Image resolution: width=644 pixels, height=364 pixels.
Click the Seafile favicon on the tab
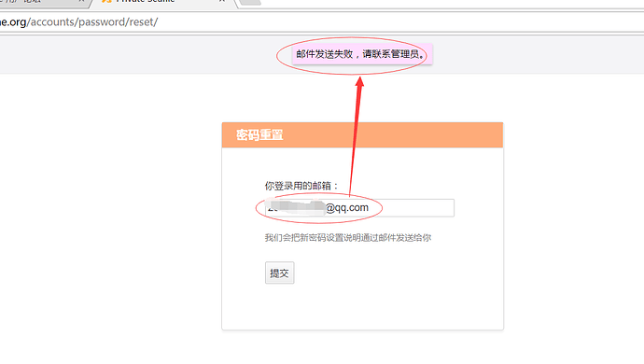click(106, 1)
